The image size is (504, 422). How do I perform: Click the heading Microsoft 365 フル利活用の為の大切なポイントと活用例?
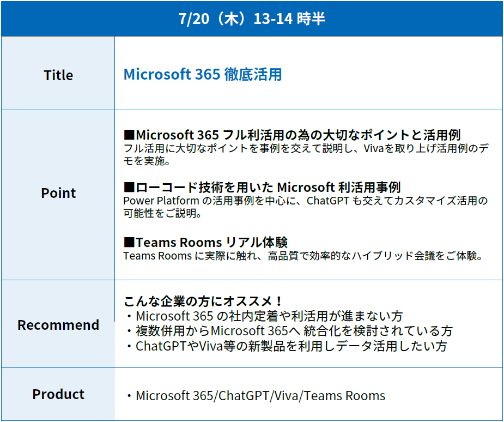click(x=298, y=135)
